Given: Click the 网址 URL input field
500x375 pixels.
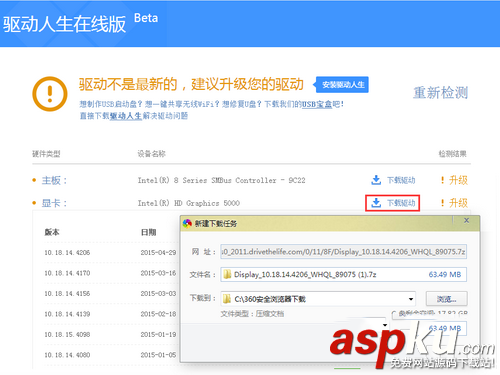Looking at the screenshot, I should tap(344, 252).
